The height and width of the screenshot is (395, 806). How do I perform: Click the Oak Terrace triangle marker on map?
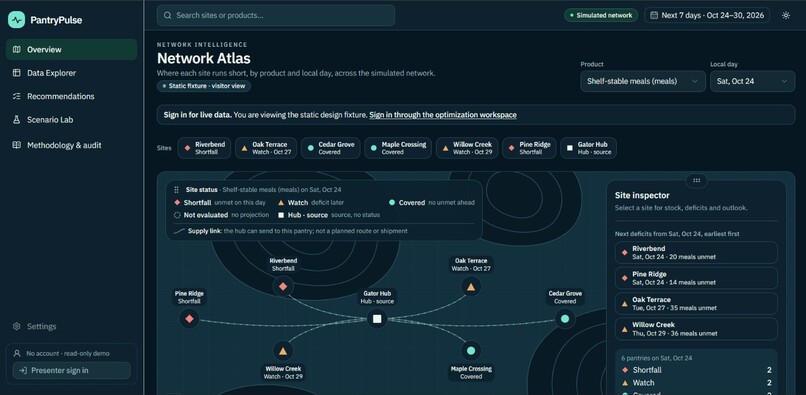[471, 286]
